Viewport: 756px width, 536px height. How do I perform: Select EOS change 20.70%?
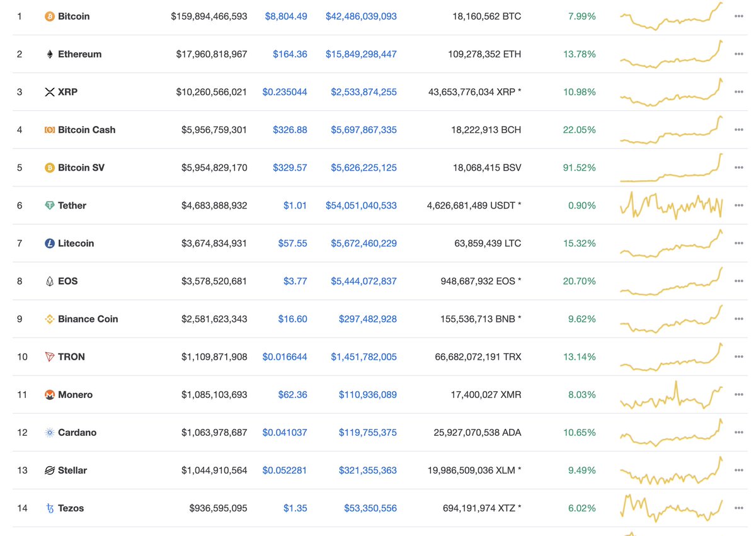(x=579, y=281)
